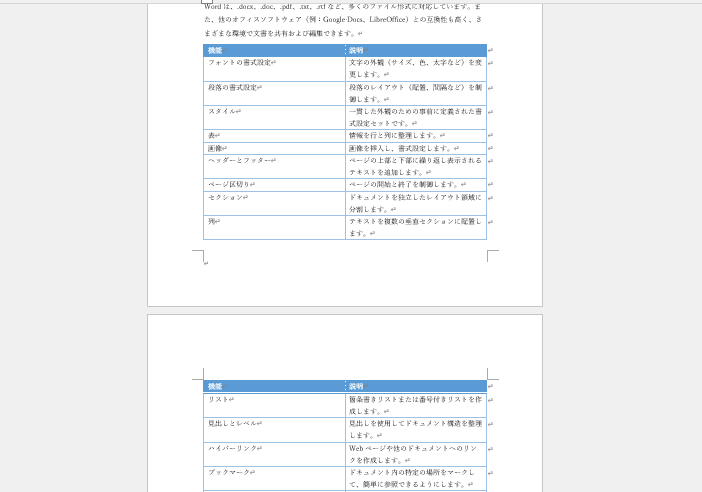Screen dimensions: 702x492
Task: Click description '文字の外観(サイズ、色、太字など)を変更します。'
Action: tap(415, 68)
